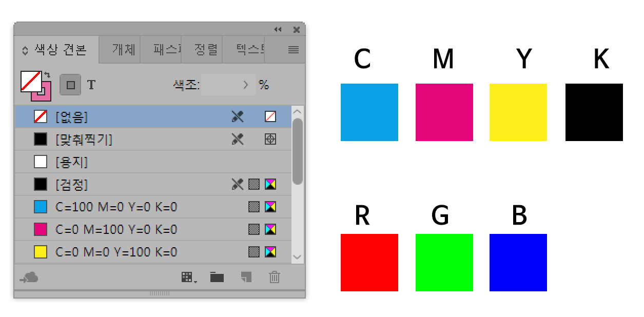Image resolution: width=644 pixels, height=317 pixels.
Task: Add swatch to CC library cloud icon
Action: coord(29,278)
